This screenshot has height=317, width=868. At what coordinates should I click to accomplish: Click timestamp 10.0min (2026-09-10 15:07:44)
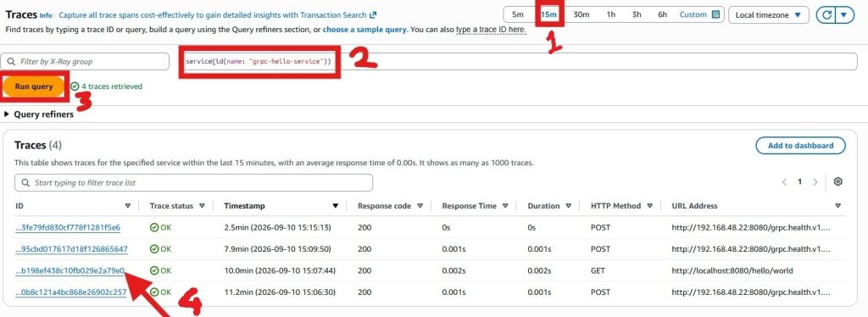tap(280, 270)
